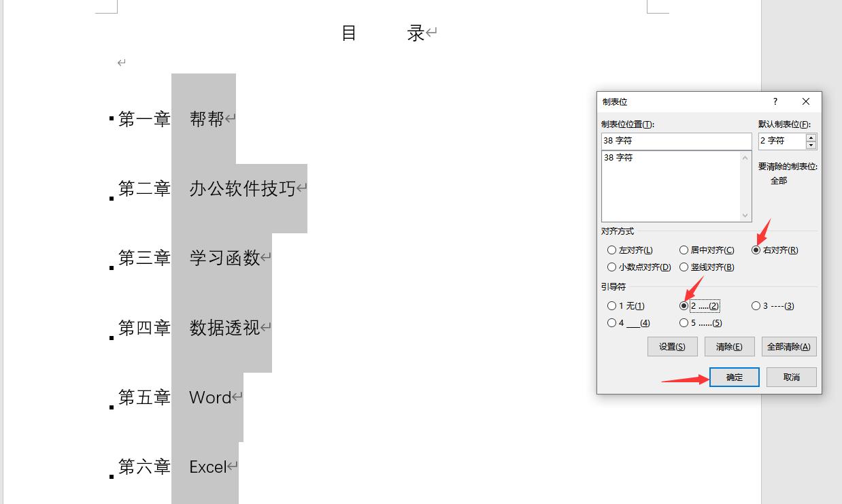Click the 设置 button
This screenshot has height=504, width=842.
click(672, 346)
